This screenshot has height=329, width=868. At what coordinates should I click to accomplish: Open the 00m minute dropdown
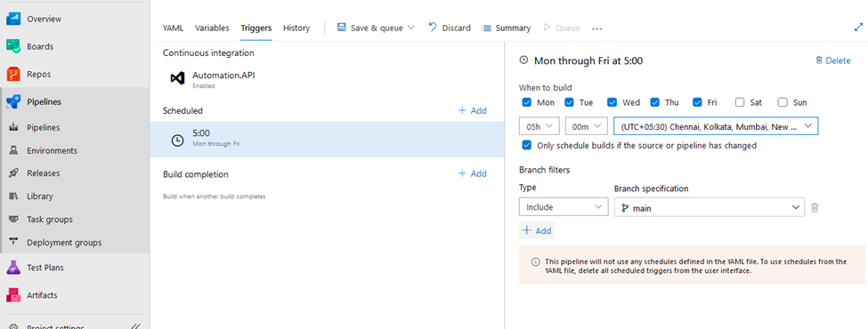click(x=586, y=126)
